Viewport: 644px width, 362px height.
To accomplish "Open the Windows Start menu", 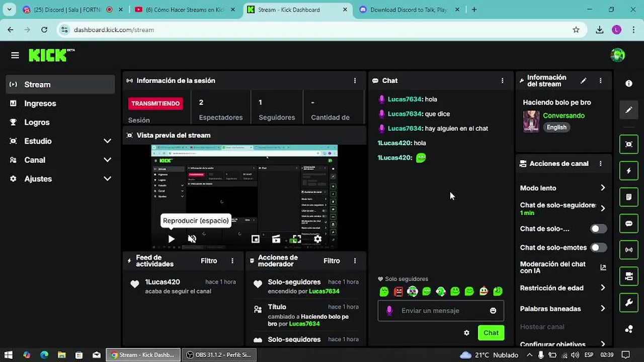I will pos(9,355).
